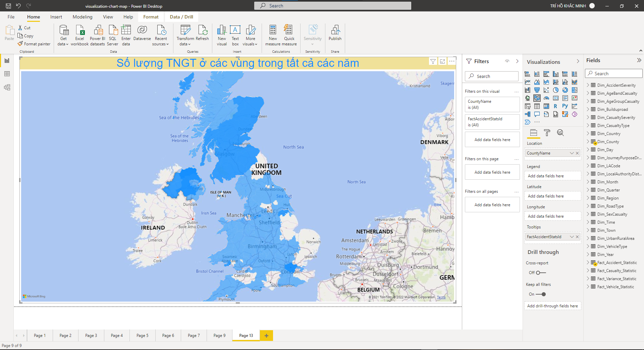Open the Terms link on the map
This screenshot has width=644, height=350.
pyautogui.click(x=441, y=297)
